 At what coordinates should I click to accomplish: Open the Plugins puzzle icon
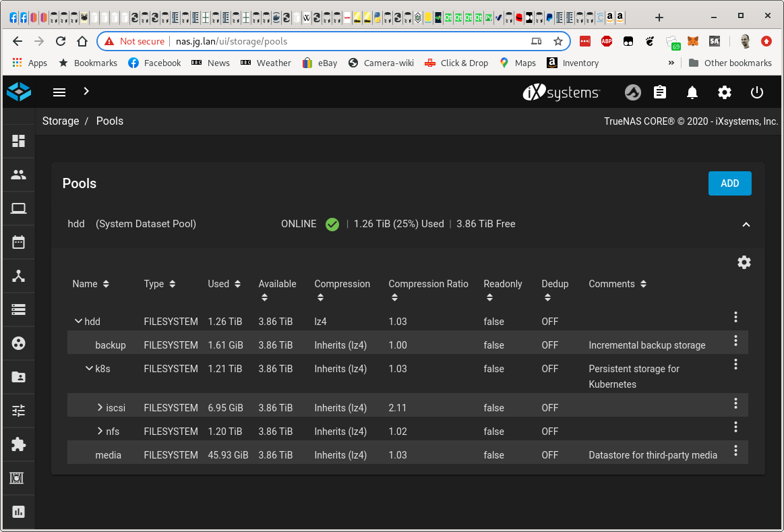click(x=18, y=444)
